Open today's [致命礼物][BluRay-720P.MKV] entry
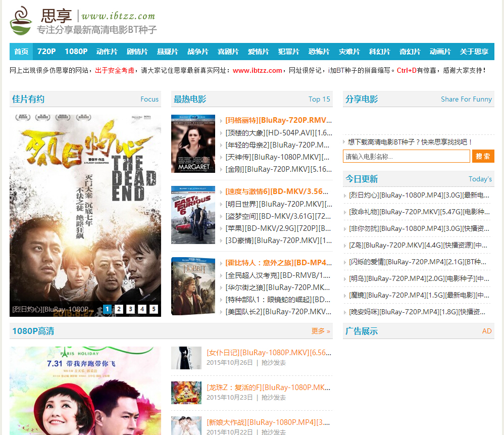504x435 pixels. 420,212
